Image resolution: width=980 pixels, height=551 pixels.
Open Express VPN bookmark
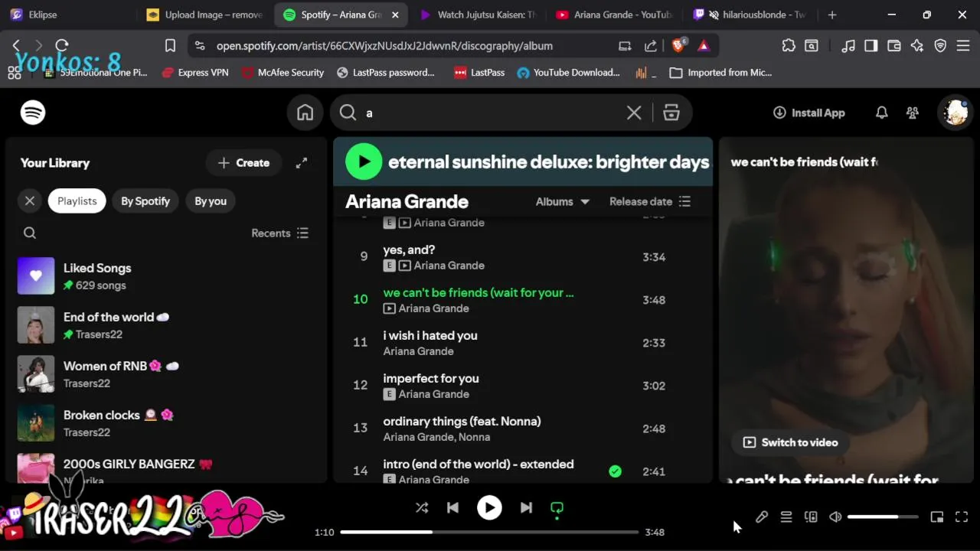point(195,73)
